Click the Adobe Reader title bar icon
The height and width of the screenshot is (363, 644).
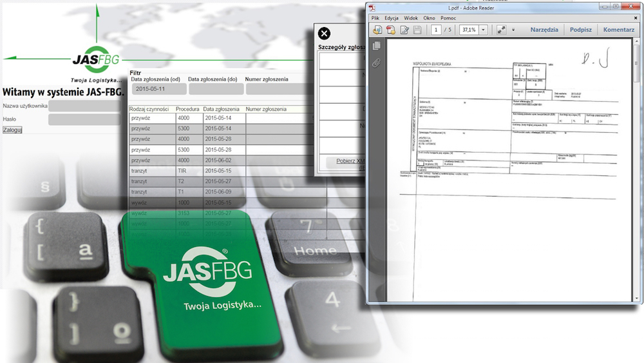click(372, 7)
